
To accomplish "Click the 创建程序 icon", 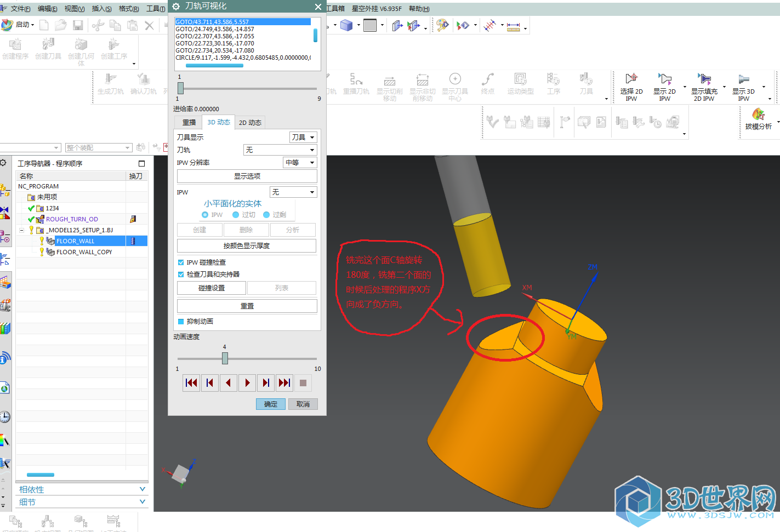I will click(x=15, y=44).
